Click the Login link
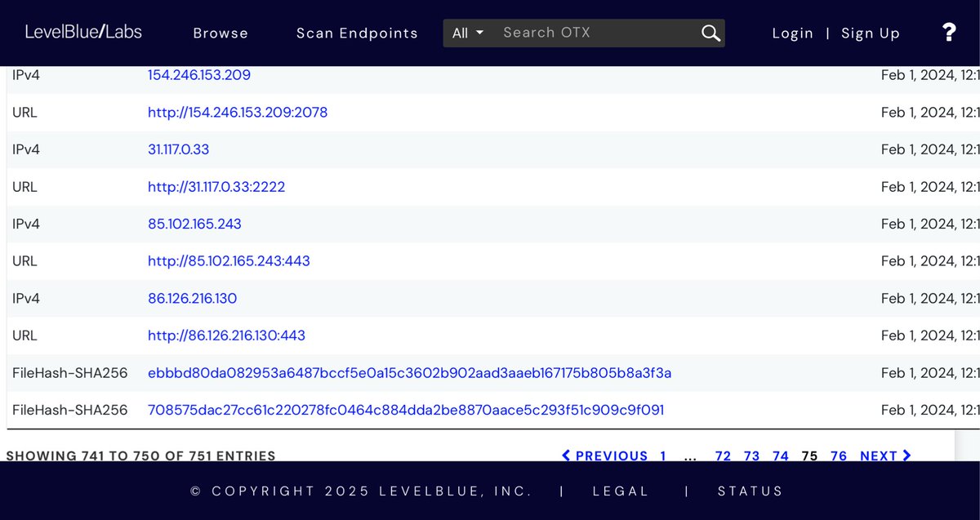The image size is (980, 520). [x=792, y=33]
